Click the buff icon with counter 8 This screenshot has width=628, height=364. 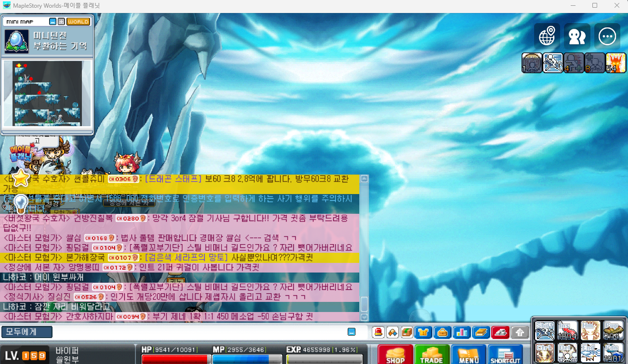pos(594,63)
